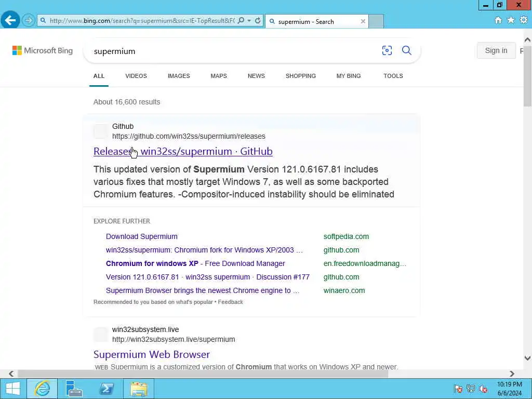Open the 'Supermium Web Browser' result
532x399 pixels.
152,354
